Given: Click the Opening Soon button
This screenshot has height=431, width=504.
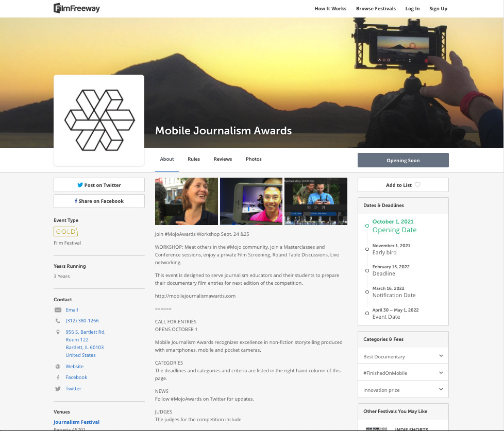Looking at the screenshot, I should (x=403, y=160).
